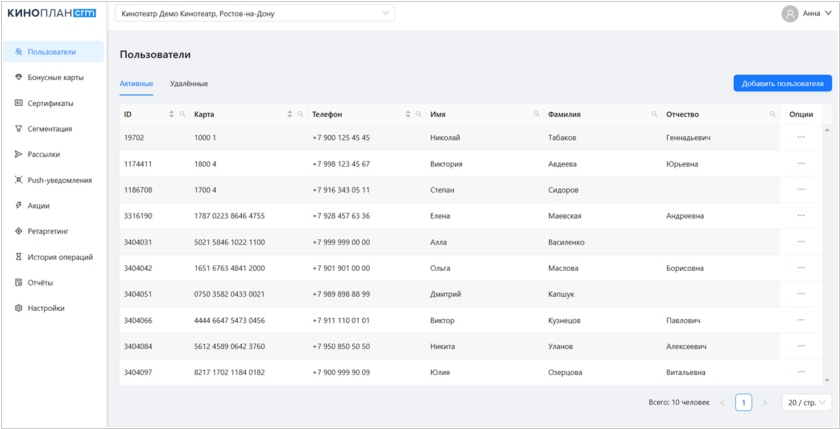Click the sort arrows in the Карта column
The image size is (840, 429).
click(x=290, y=114)
